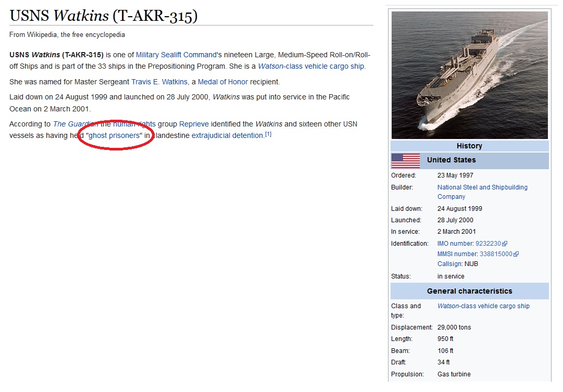Open the extrajudicial detention link
The image size is (563, 392).
click(x=227, y=136)
